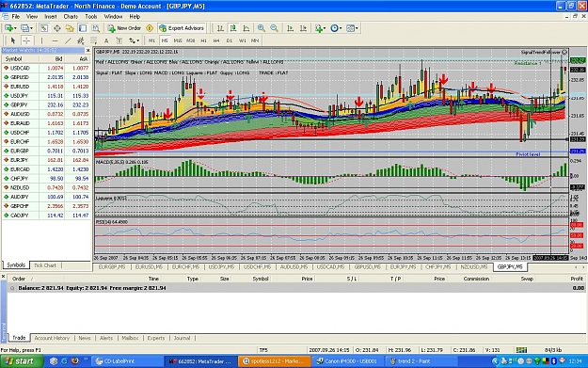
Task: Switch to the Tick Chart tab
Action: 45,265
